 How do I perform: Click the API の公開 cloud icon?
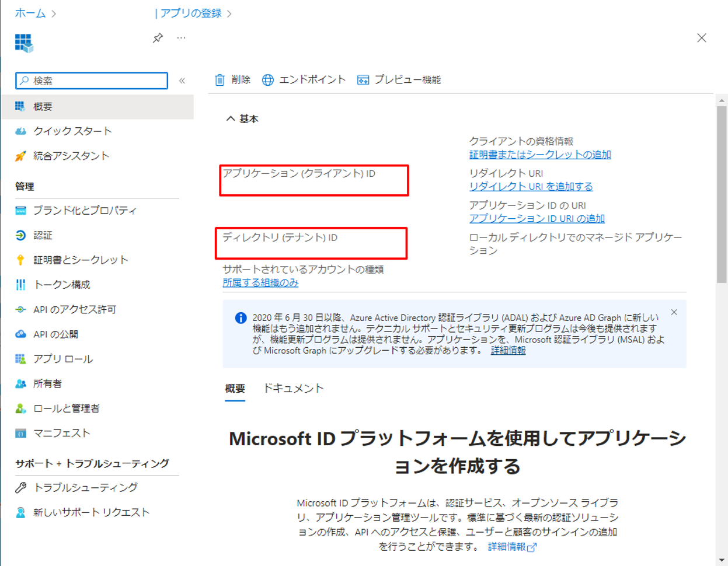coord(20,334)
